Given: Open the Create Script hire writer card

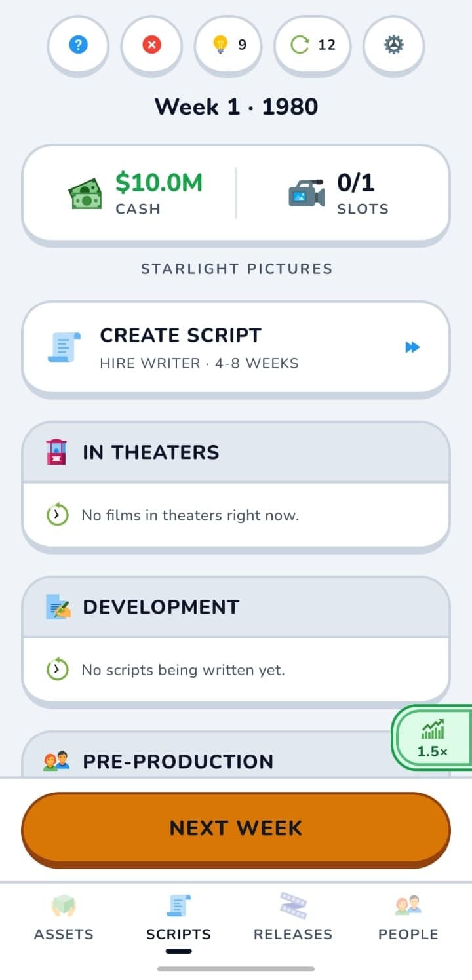Looking at the screenshot, I should coord(236,347).
